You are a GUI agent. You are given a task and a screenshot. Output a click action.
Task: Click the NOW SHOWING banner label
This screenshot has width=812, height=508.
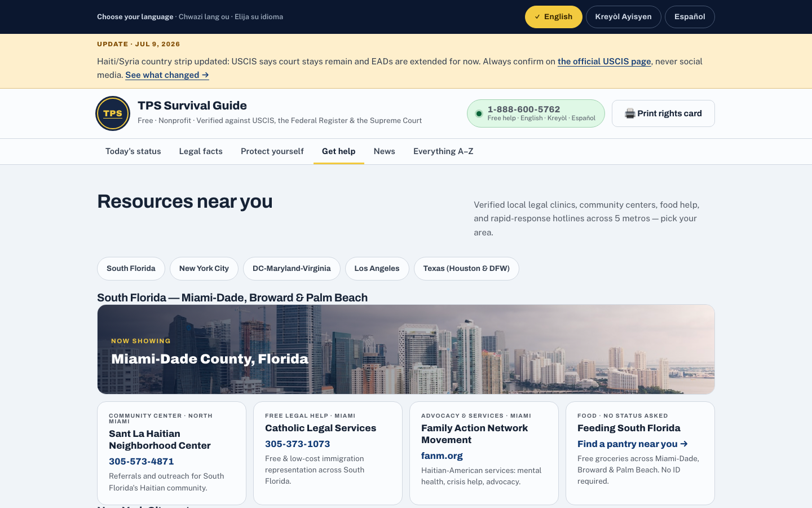tap(141, 341)
